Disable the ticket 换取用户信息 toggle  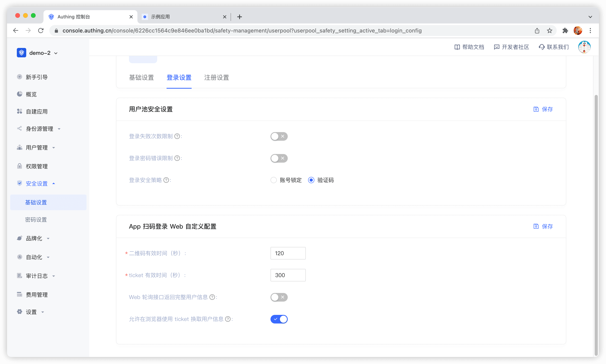point(279,319)
